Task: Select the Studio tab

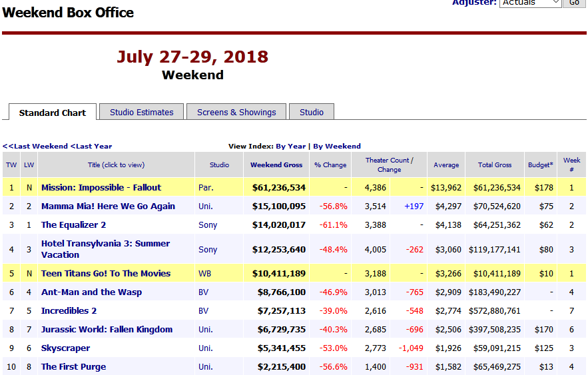Action: click(311, 112)
